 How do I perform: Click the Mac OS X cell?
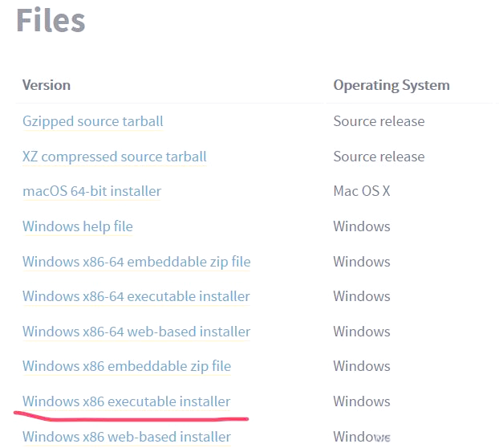coord(362,191)
